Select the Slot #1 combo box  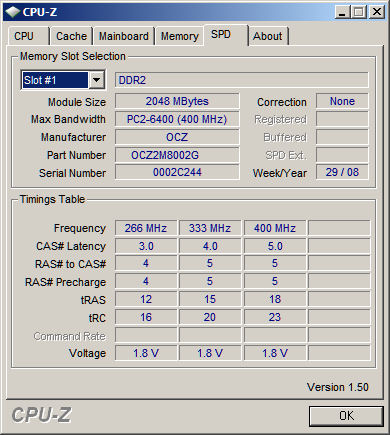coord(63,80)
